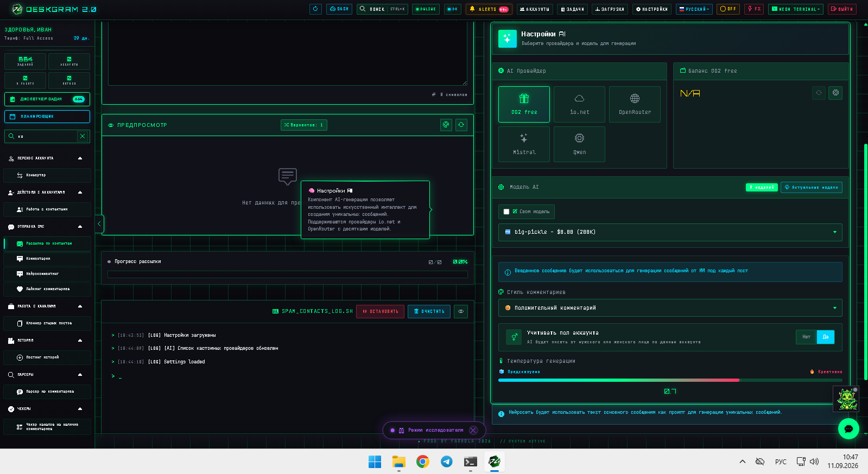Open the Аккаунты menu item

click(x=535, y=9)
